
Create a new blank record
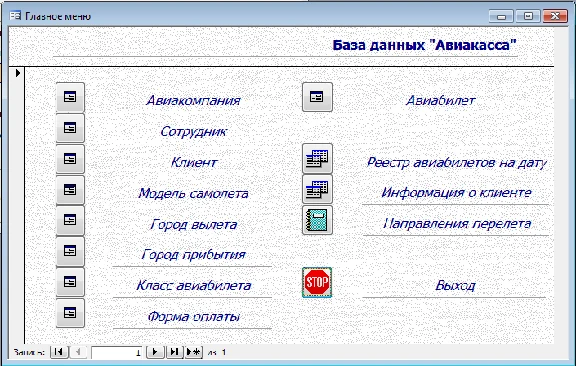tap(194, 352)
